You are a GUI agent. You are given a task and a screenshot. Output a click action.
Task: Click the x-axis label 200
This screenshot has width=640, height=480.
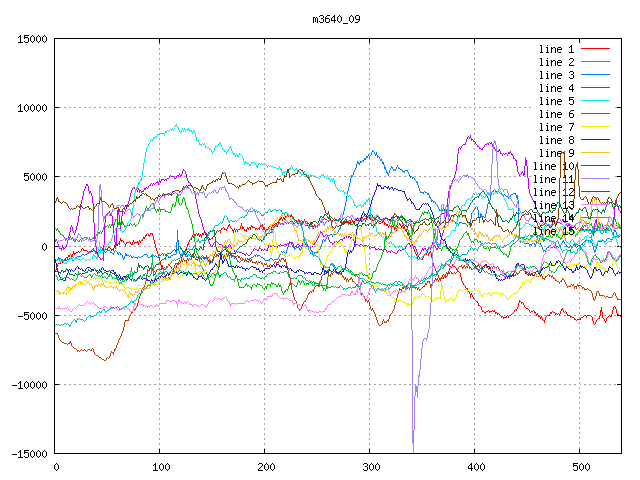[x=266, y=467]
